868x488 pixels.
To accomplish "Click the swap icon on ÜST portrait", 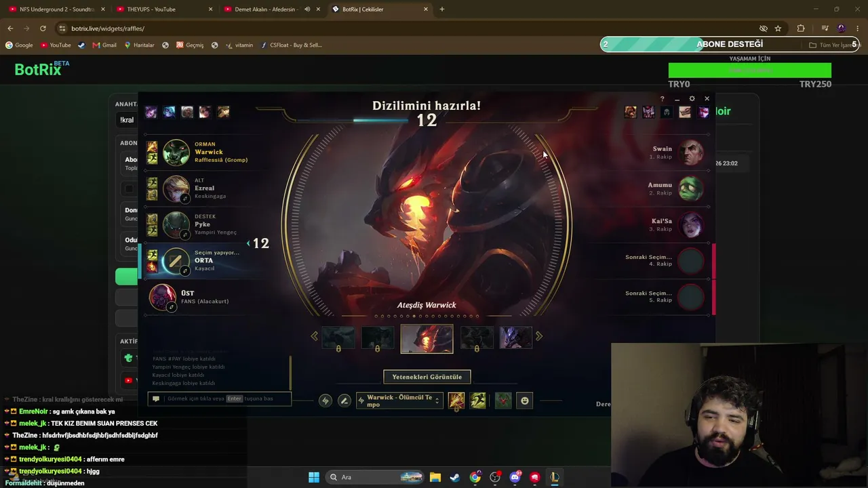I will [x=172, y=307].
